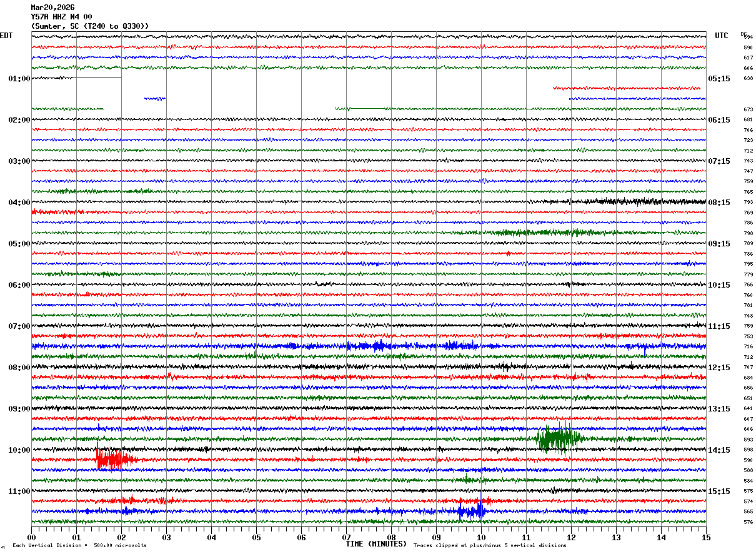Click the DC offset value '594'
This screenshot has width=756, height=554.
pyautogui.click(x=748, y=38)
